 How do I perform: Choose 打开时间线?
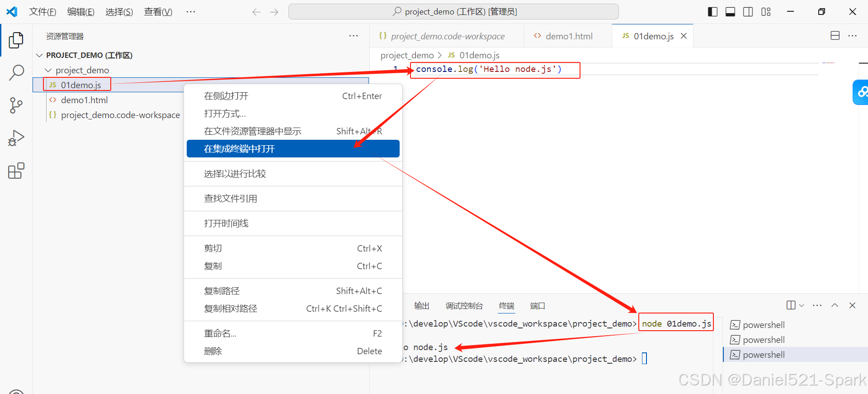pyautogui.click(x=293, y=223)
